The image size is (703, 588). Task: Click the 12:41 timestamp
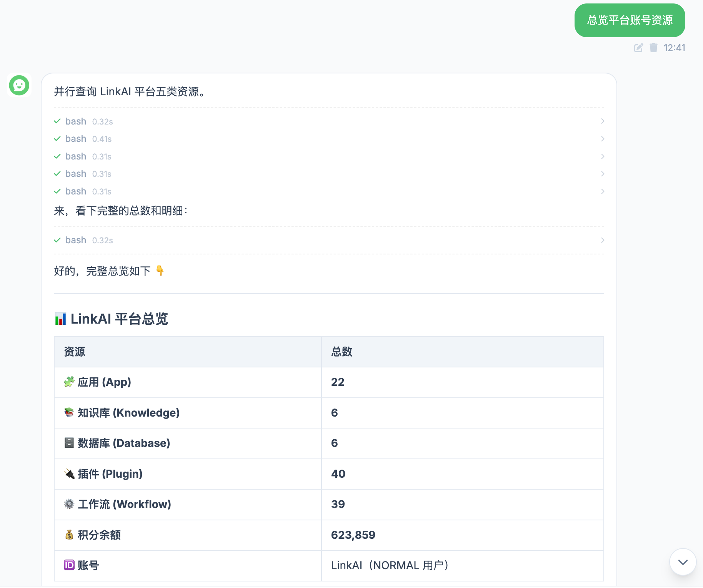674,48
